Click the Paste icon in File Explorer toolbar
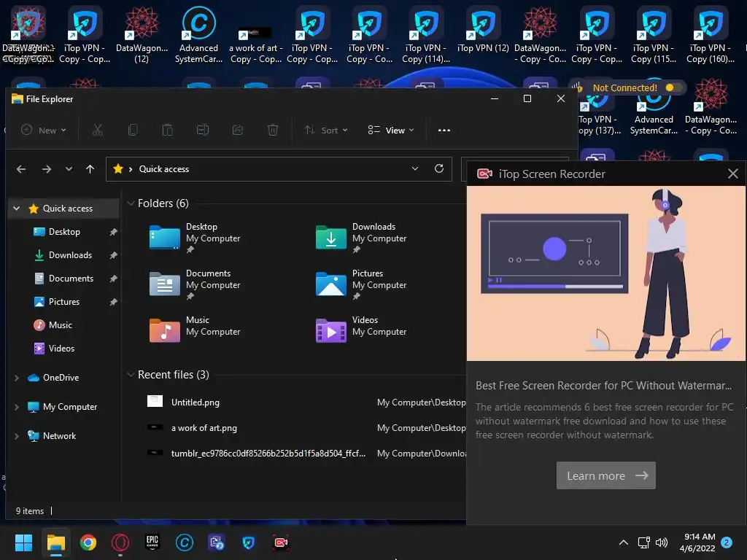The image size is (747, 560). point(168,130)
